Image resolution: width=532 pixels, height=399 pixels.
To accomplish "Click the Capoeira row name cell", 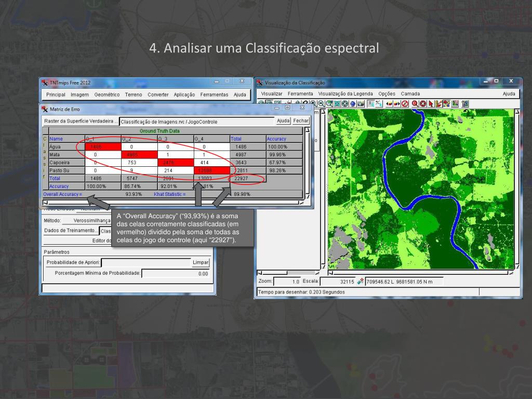I will [66, 163].
